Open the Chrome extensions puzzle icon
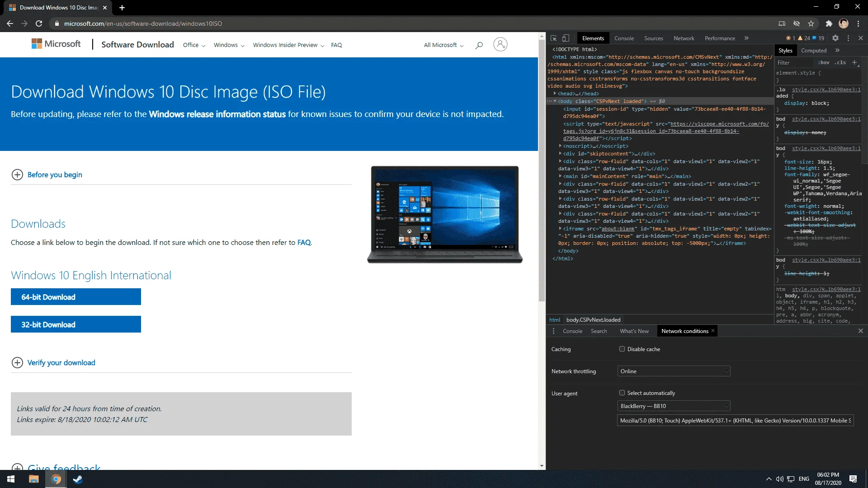The width and height of the screenshot is (868, 488). [829, 23]
